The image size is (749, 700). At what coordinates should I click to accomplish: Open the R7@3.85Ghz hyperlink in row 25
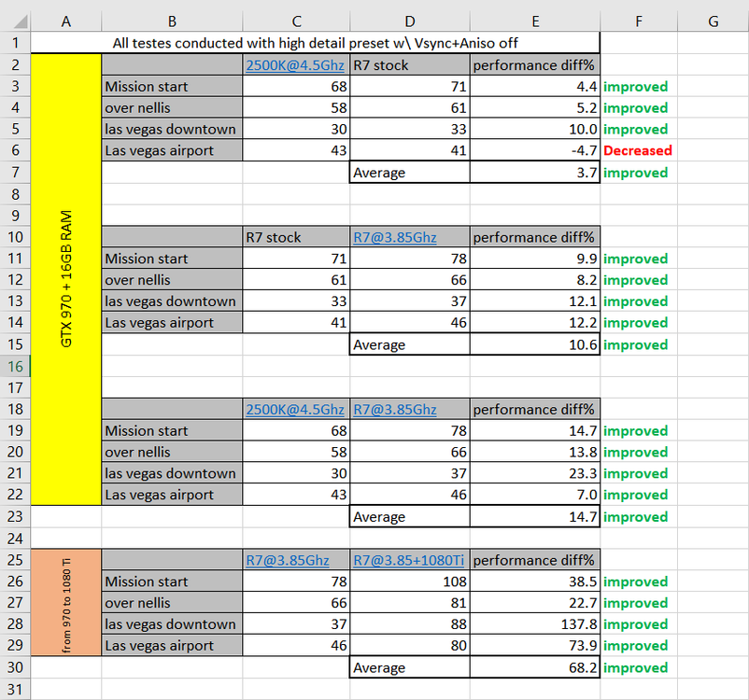285,560
